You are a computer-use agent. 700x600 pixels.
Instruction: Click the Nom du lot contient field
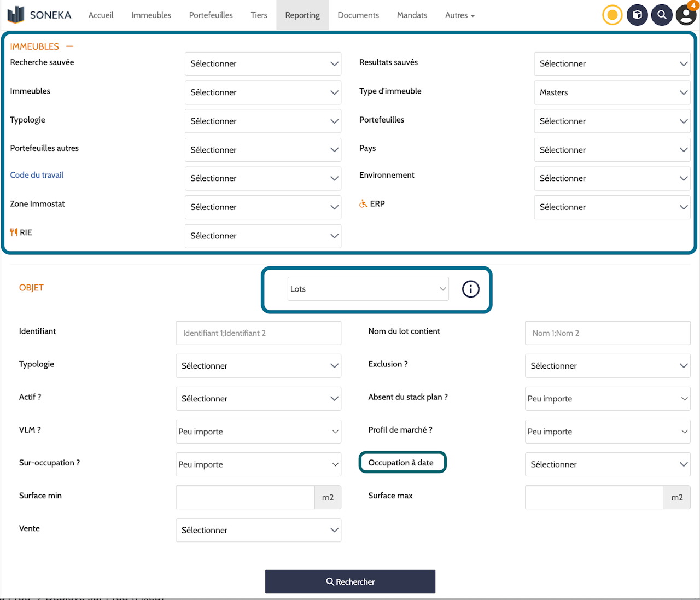tap(608, 333)
